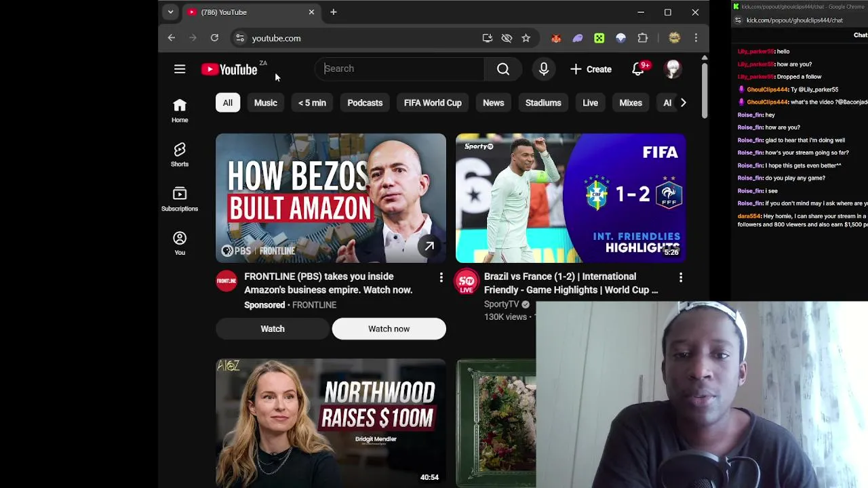Select the Podcasts filter chip
This screenshot has height=488, width=868.
tap(365, 103)
